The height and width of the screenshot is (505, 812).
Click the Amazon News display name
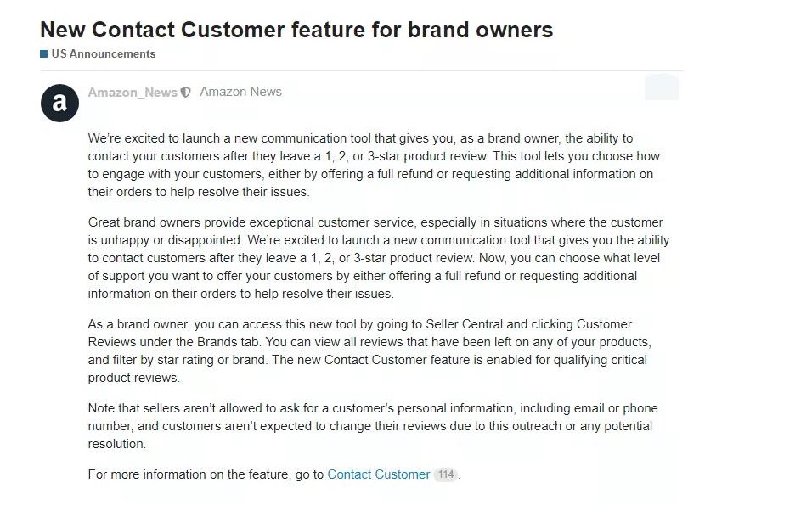click(x=240, y=92)
